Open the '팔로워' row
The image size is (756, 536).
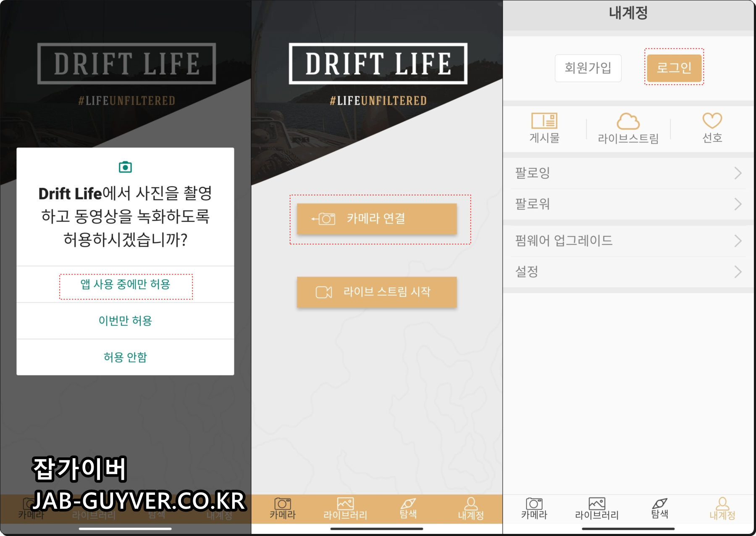click(628, 204)
